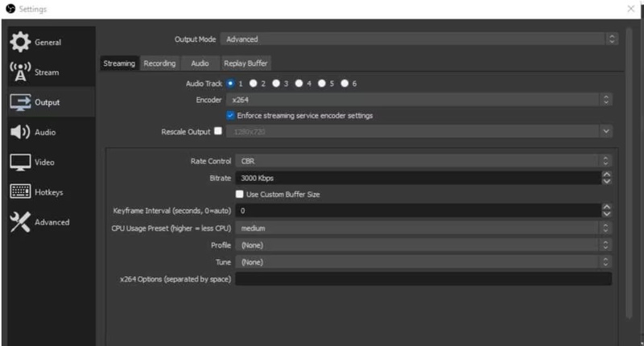Select audio track 2
Screen dimensions: 644x346
pos(253,84)
